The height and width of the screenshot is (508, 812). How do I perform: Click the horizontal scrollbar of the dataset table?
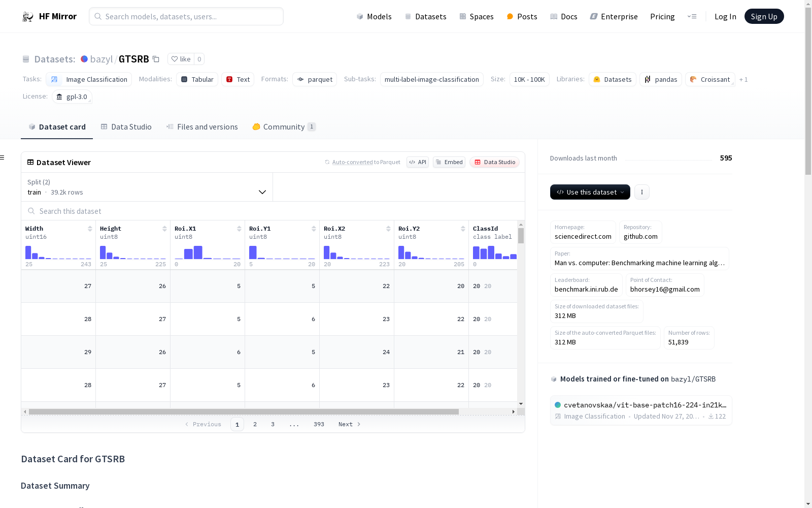[244, 411]
